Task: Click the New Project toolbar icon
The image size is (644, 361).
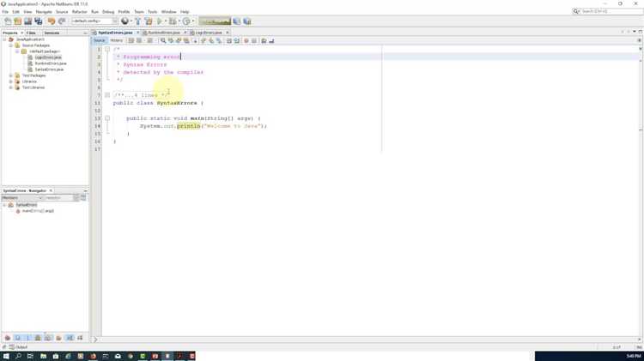Action: [17, 21]
